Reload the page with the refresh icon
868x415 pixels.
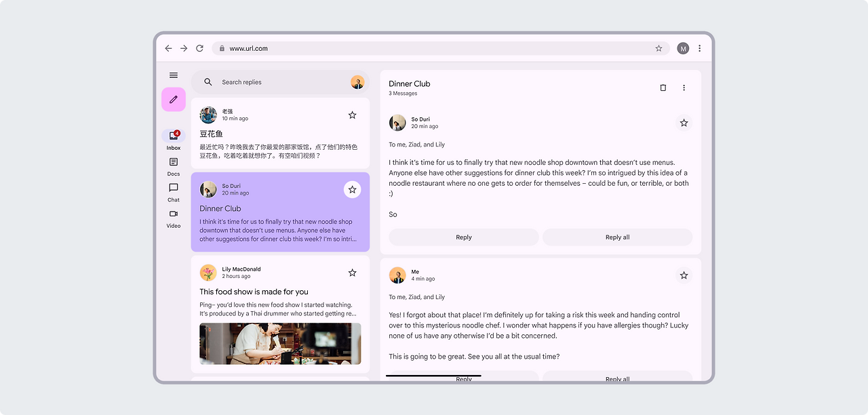click(199, 48)
